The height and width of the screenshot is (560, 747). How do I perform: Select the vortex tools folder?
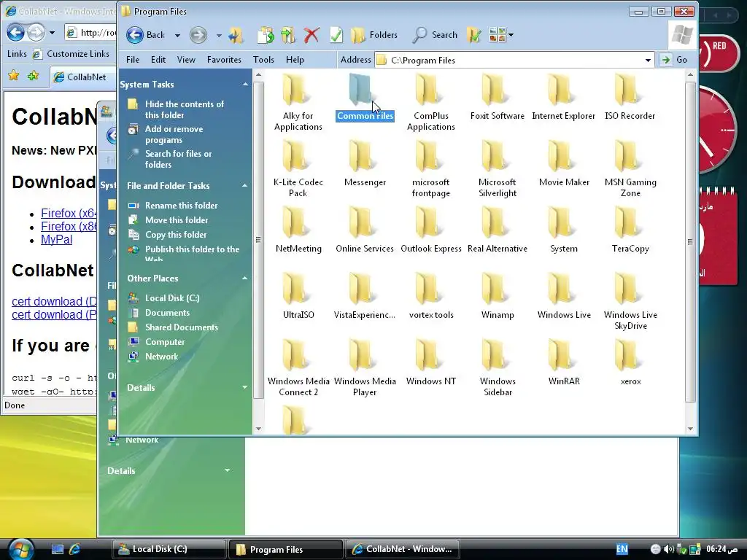tap(431, 296)
